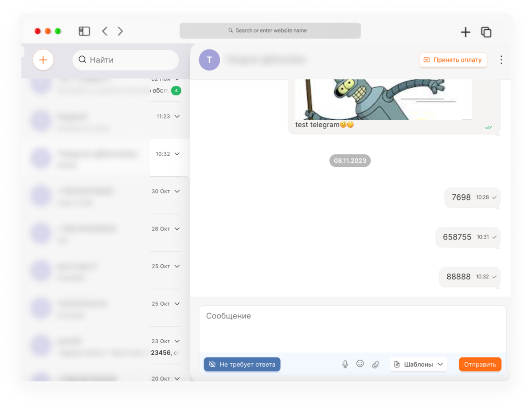The width and height of the screenshot is (532, 408).
Task: Expand chevron of the 30 Окт chat
Action: point(177,192)
